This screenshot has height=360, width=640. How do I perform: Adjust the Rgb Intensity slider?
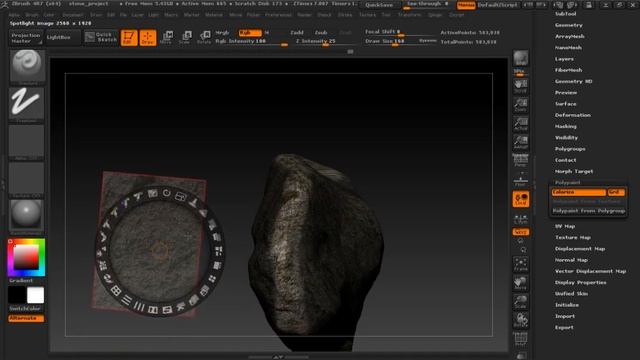click(251, 42)
